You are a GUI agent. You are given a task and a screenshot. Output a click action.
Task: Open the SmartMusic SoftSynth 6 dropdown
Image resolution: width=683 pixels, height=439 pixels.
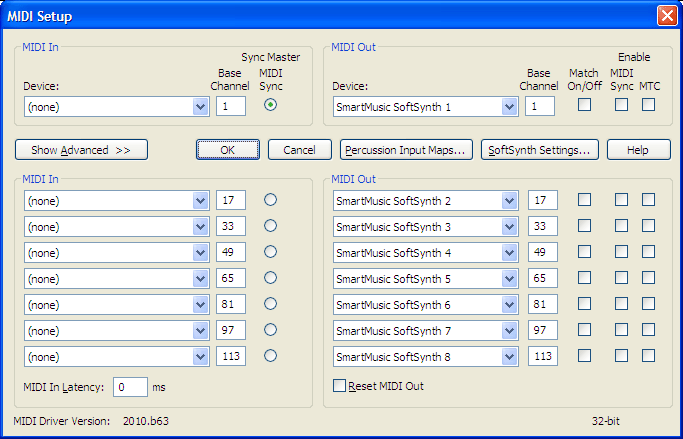426,305
